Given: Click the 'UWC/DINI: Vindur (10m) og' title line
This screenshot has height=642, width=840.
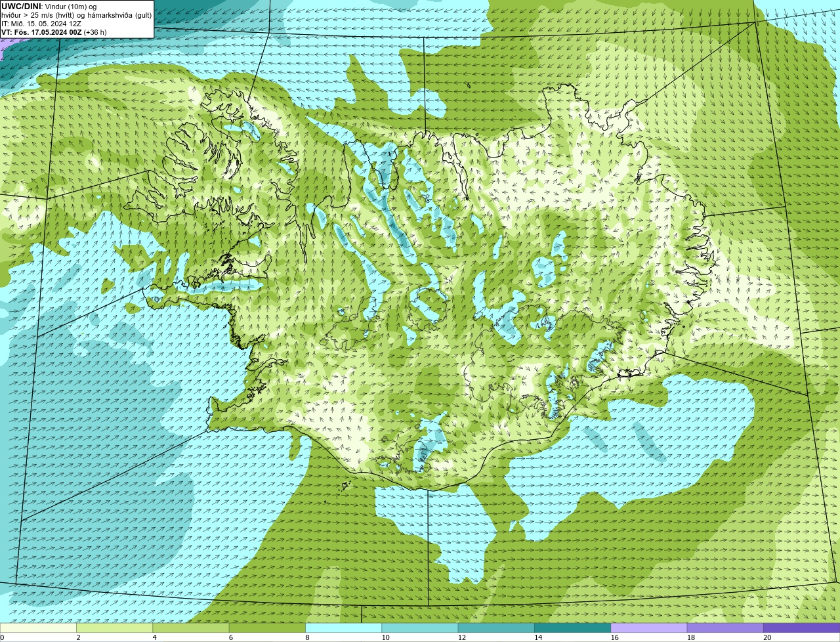Looking at the screenshot, I should (x=49, y=7).
